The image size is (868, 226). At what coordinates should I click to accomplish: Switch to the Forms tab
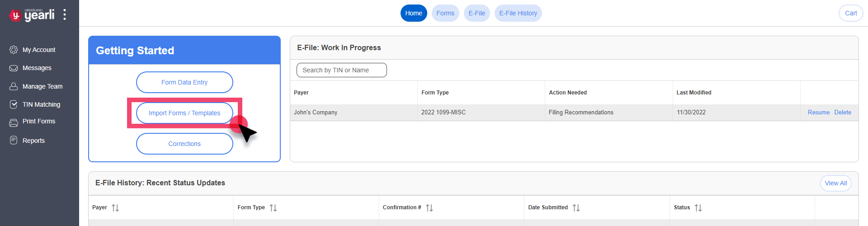coord(445,13)
